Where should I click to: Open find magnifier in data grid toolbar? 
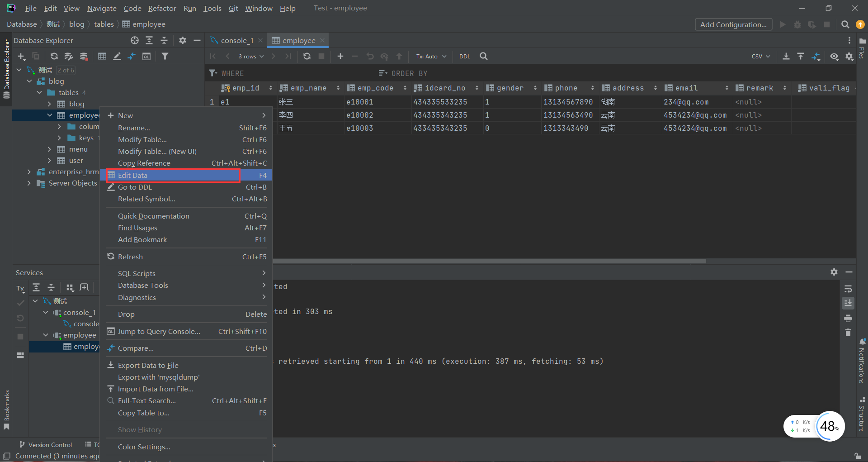click(x=484, y=56)
